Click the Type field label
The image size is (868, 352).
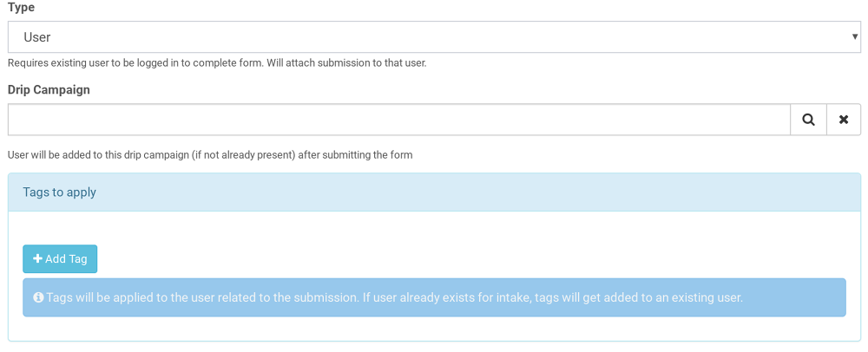click(x=21, y=7)
